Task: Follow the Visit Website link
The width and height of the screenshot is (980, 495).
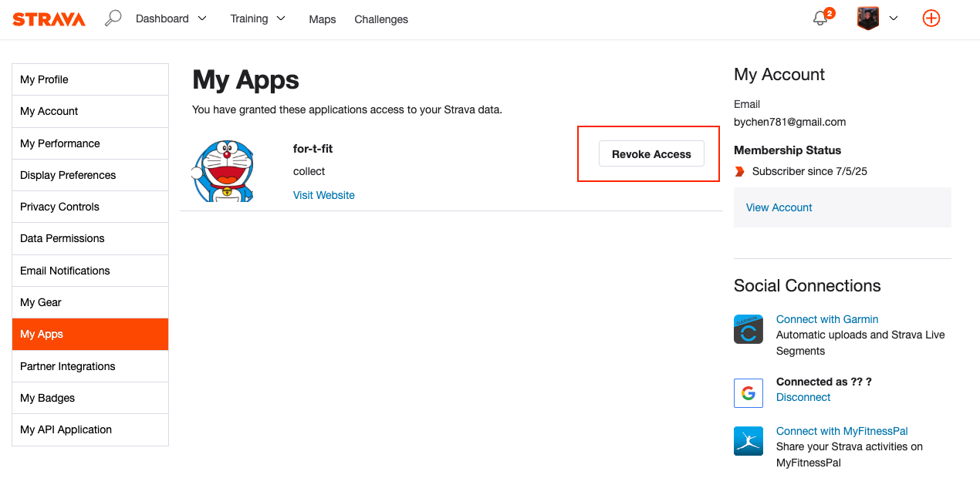Action: (x=324, y=195)
